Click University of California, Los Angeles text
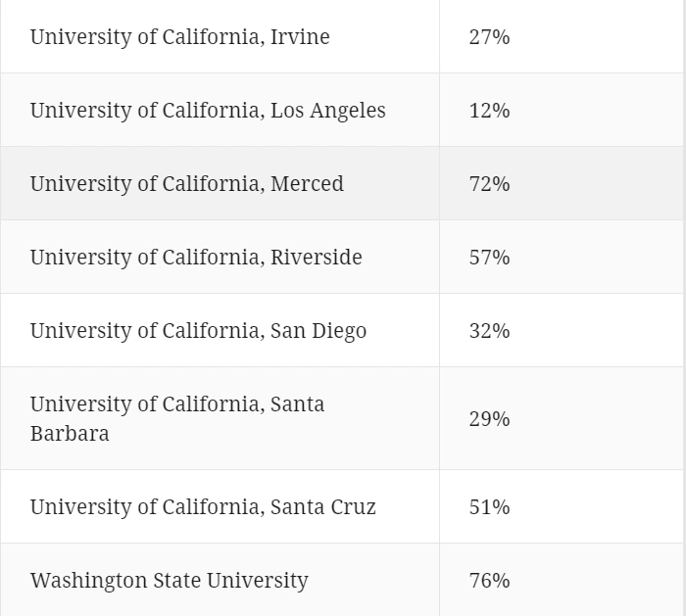The height and width of the screenshot is (616, 686). tap(208, 111)
